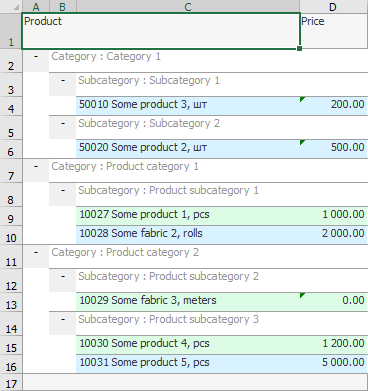Image resolution: width=368 pixels, height=391 pixels.
Task: Select row 6 header
Action: [x=11, y=149]
